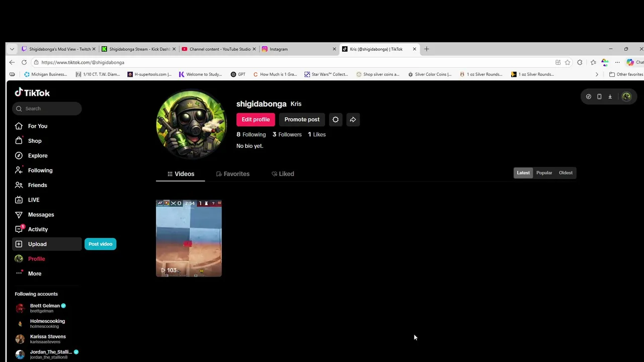The width and height of the screenshot is (644, 362).
Task: Reload the TikTok page
Action: pos(24,62)
